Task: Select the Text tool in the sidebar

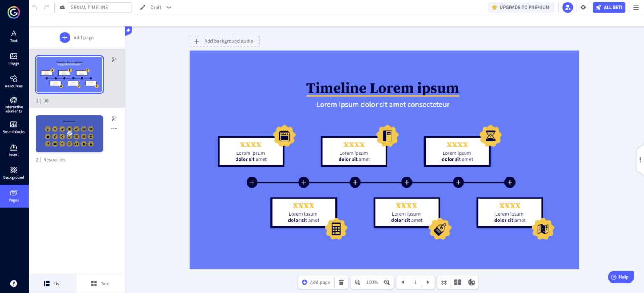Action: [14, 36]
